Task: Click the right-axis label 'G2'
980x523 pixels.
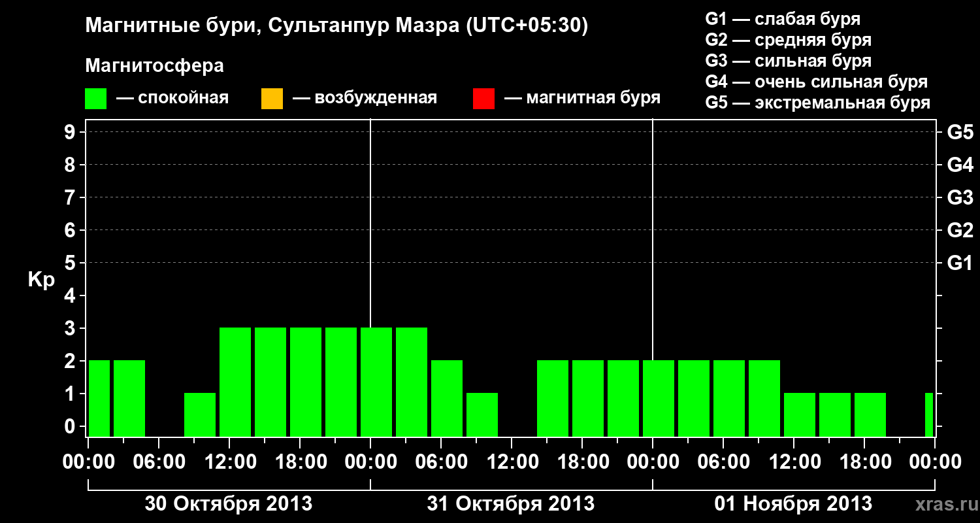Action: click(x=960, y=230)
